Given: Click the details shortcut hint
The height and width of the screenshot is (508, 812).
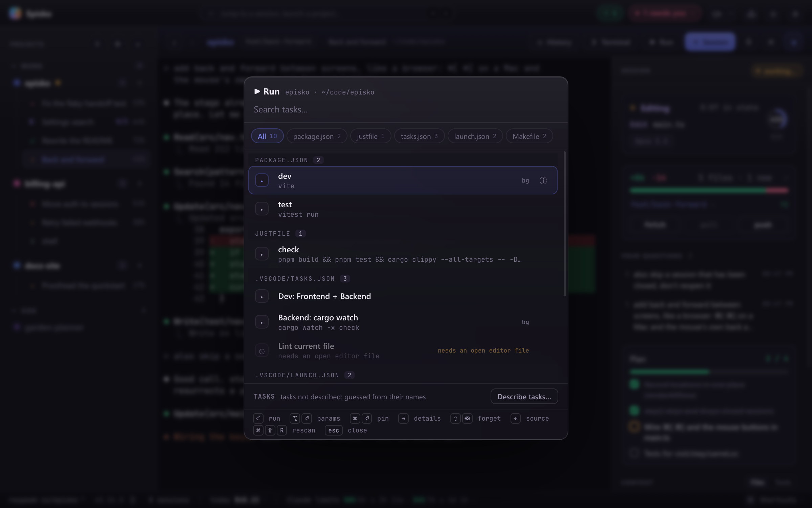Looking at the screenshot, I should pyautogui.click(x=420, y=419).
